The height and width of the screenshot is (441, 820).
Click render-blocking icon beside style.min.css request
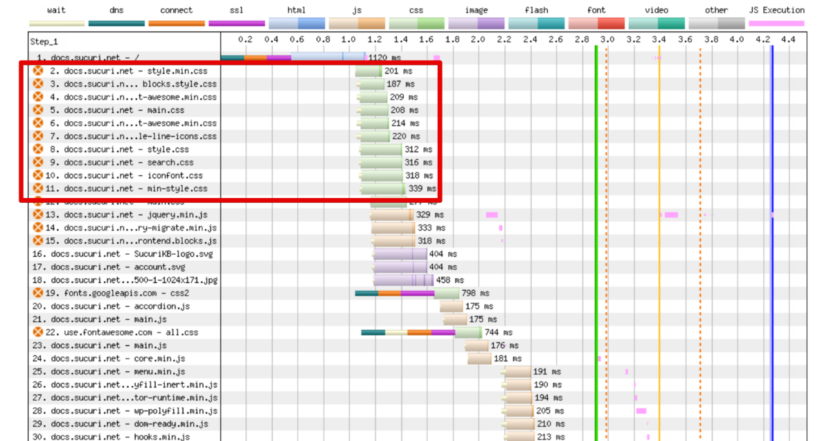click(38, 72)
